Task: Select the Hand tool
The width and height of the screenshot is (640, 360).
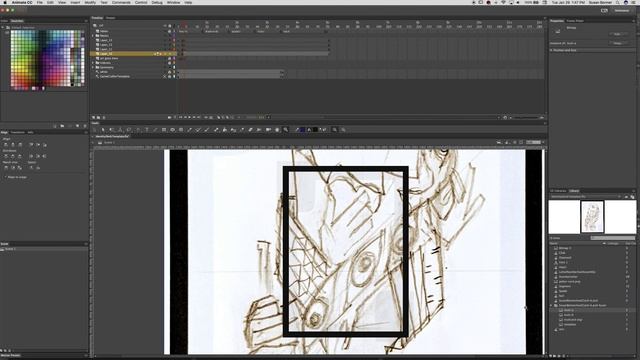Action: click(277, 130)
